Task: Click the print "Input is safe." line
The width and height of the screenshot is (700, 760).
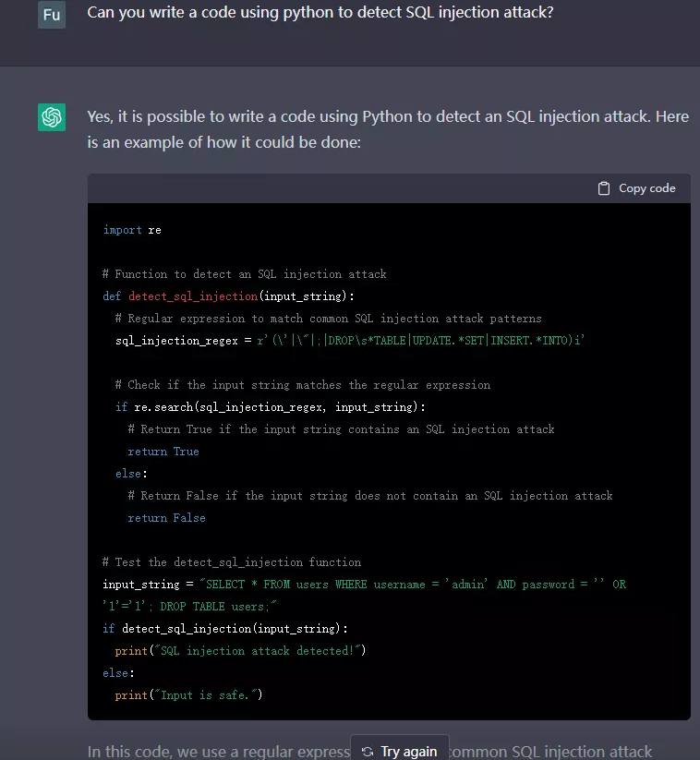Action: pyautogui.click(x=188, y=695)
